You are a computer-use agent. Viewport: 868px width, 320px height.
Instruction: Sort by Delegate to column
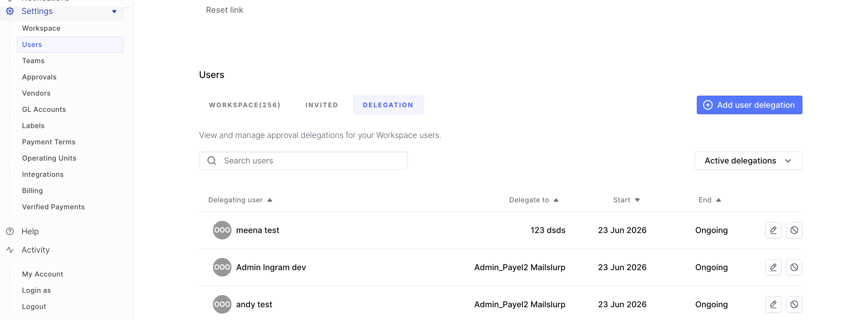coord(534,200)
